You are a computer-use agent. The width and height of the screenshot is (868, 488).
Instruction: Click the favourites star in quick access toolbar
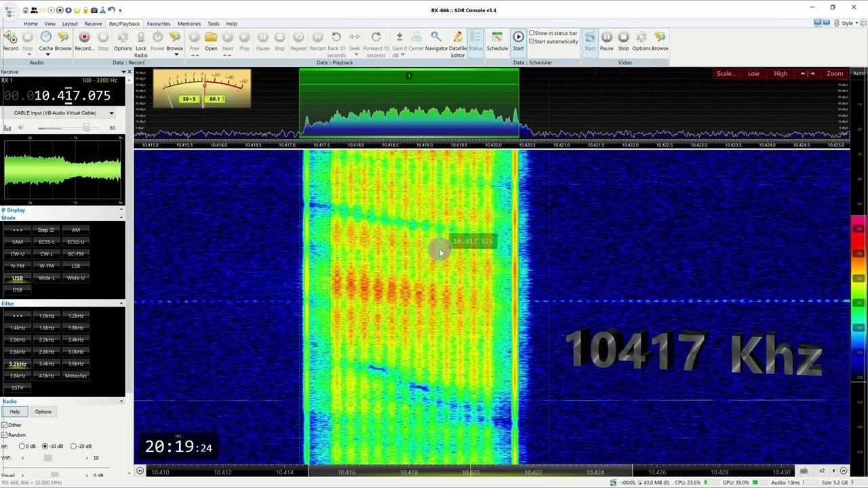(77, 10)
